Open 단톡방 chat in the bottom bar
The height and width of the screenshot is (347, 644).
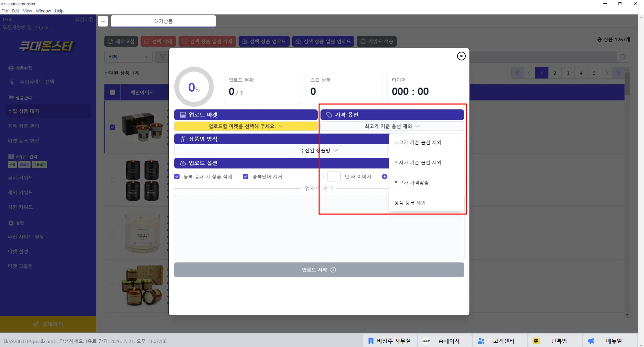[555, 341]
